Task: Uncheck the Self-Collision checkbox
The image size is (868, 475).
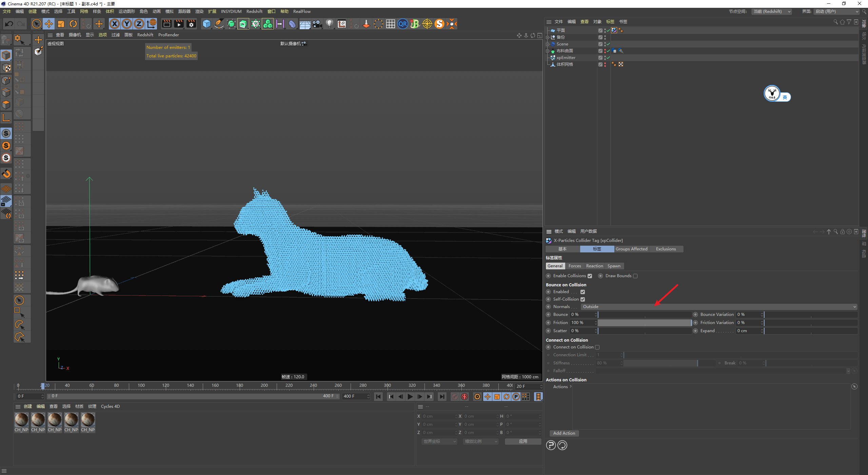Action: pyautogui.click(x=583, y=299)
